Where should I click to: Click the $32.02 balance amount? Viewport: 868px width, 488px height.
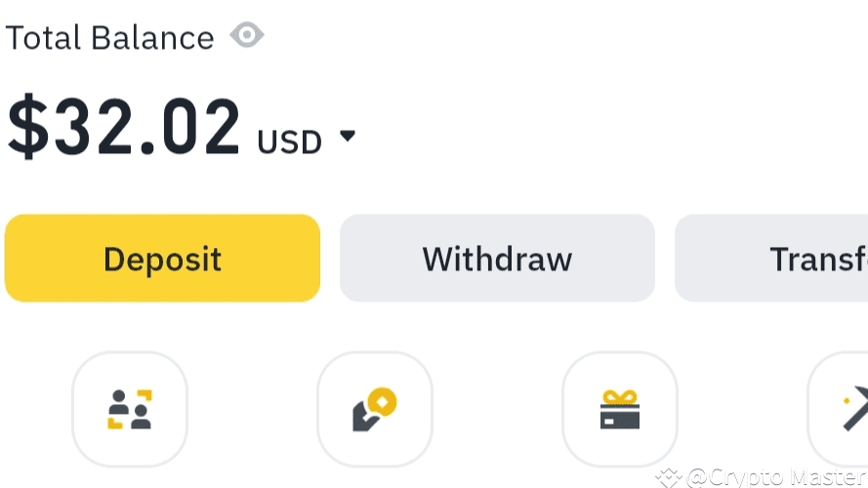coord(124,127)
